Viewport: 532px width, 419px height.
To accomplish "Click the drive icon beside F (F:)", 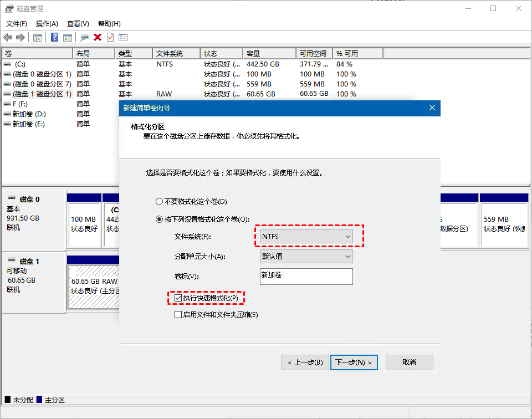I will 7,104.
